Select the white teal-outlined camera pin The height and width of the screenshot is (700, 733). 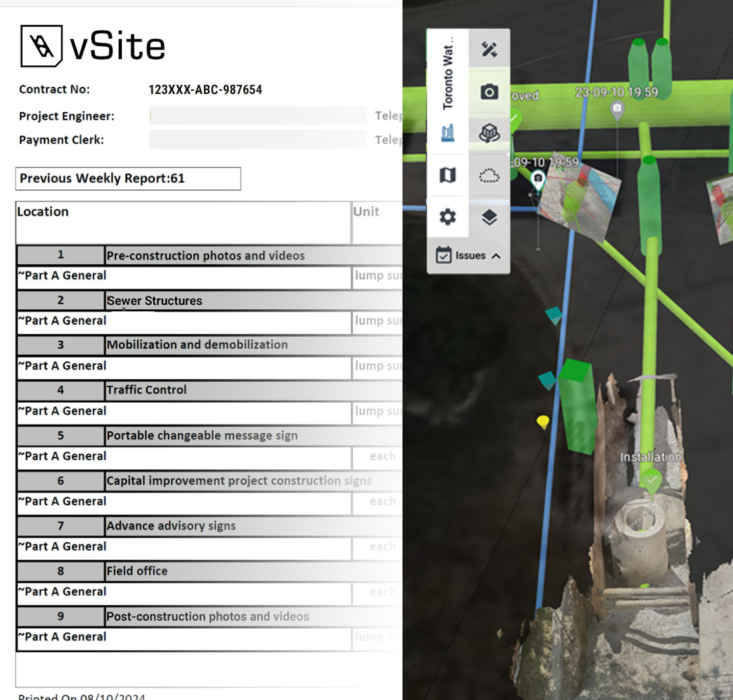point(538,179)
